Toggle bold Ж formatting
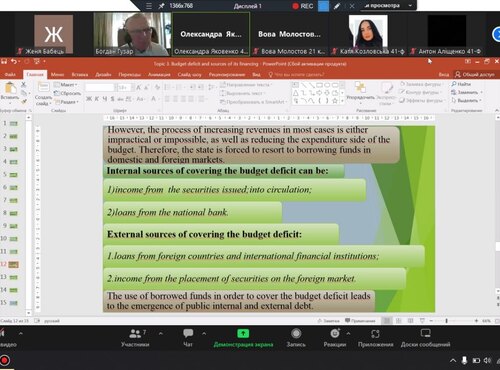This screenshot has width=500, height=370. point(89,99)
